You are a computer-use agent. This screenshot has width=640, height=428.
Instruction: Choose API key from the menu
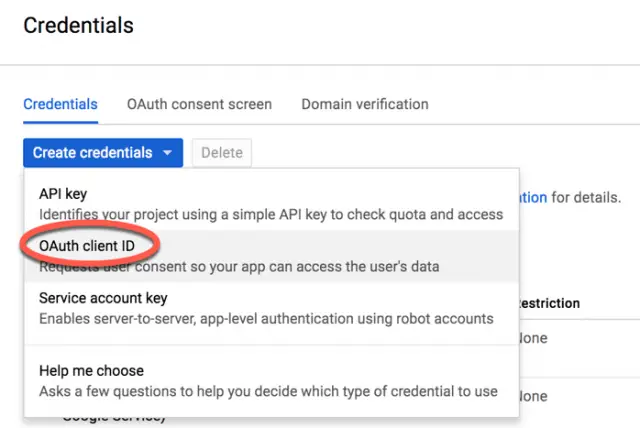[65, 194]
